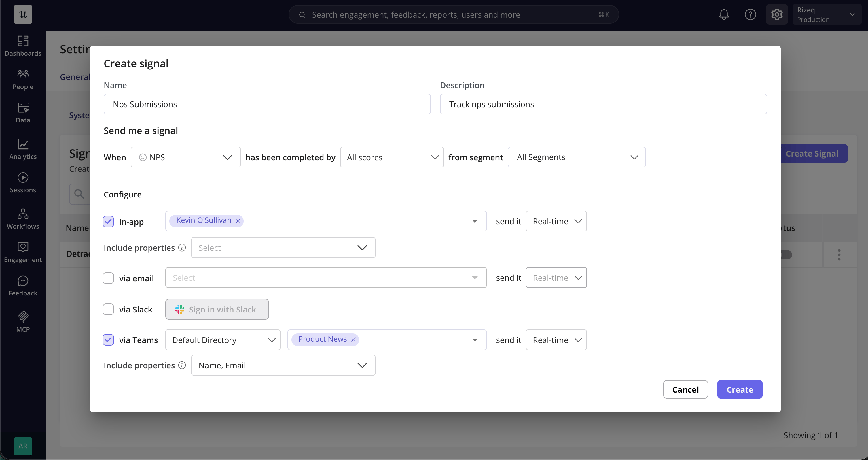Open the settings gear icon
Viewport: 868px width, 460px height.
tap(777, 14)
